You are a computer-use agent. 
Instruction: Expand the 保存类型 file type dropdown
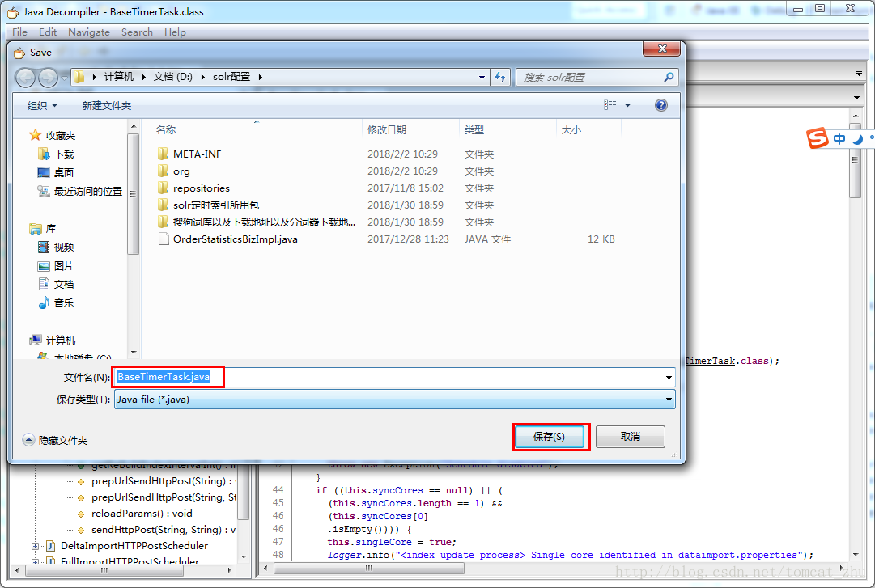[x=669, y=400]
